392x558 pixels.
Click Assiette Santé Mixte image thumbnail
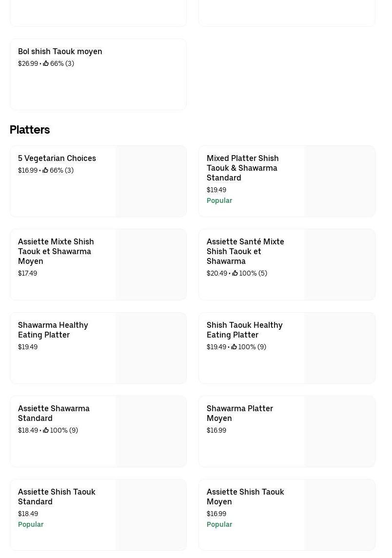340,265
